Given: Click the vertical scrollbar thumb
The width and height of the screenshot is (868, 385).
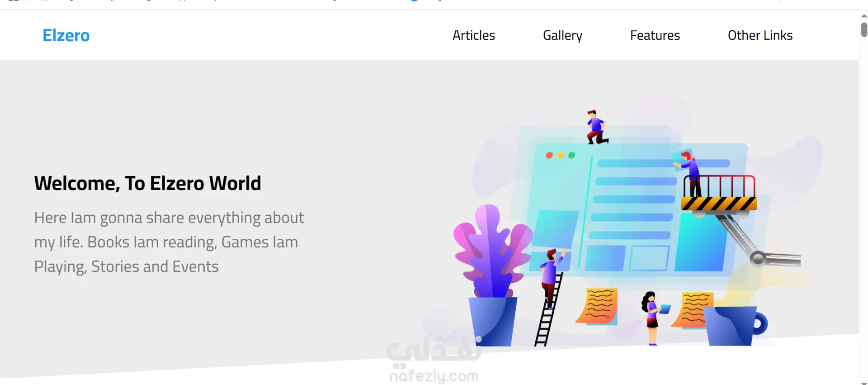Looking at the screenshot, I should point(864,29).
